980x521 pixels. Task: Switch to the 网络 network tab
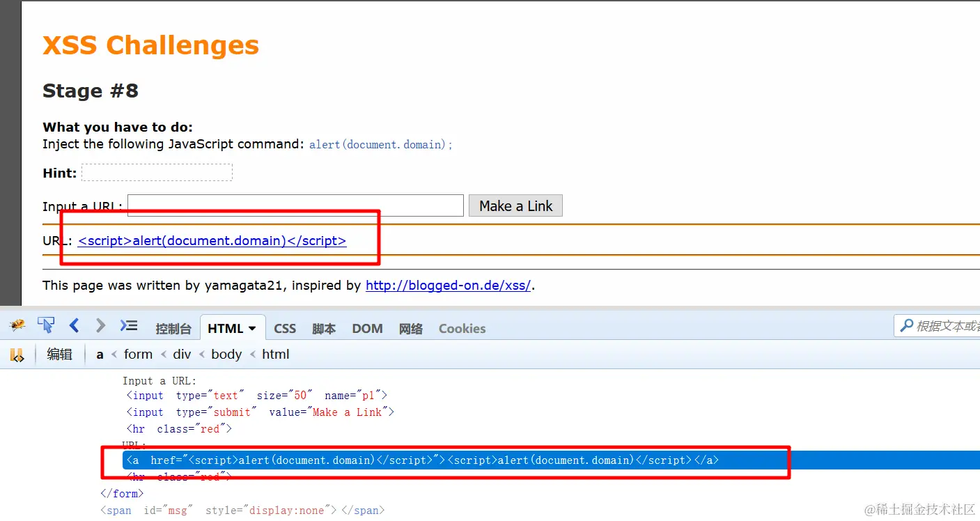click(410, 329)
